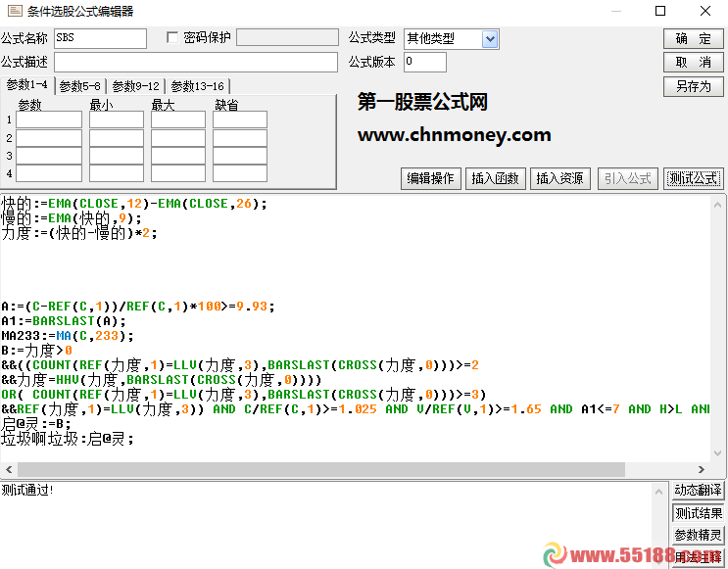
Task: Click the 参数精灵 button
Action: [698, 535]
